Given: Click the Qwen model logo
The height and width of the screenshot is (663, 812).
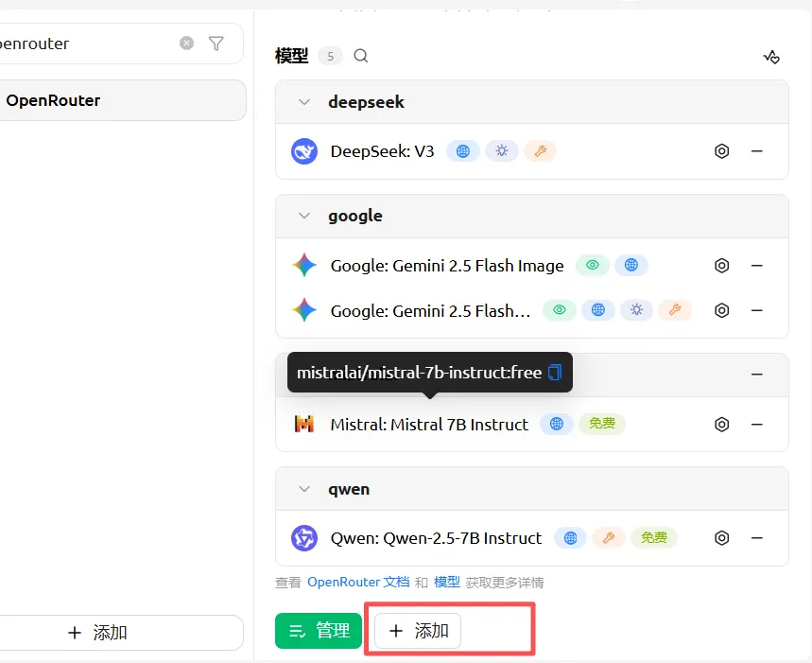Looking at the screenshot, I should (304, 538).
